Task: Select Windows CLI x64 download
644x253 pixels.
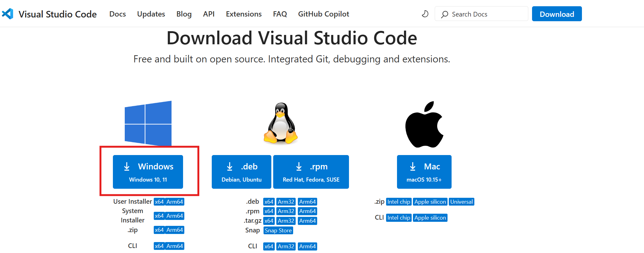Action: click(x=159, y=246)
